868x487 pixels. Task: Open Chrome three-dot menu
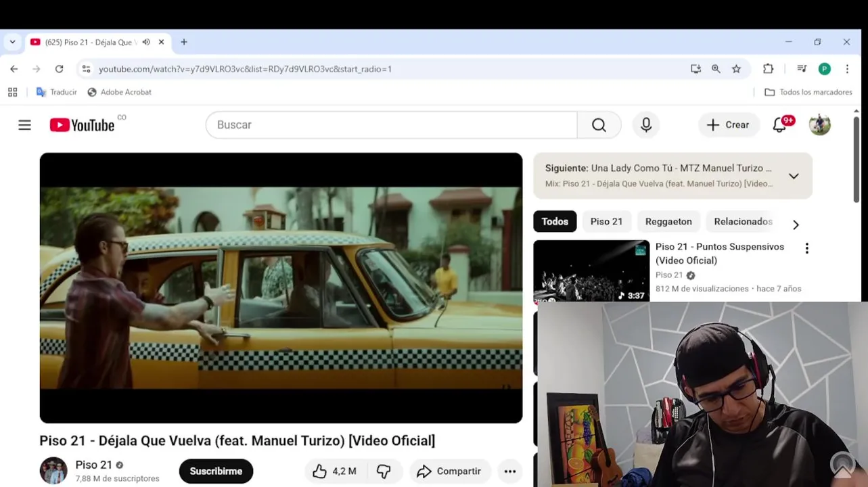pyautogui.click(x=847, y=69)
